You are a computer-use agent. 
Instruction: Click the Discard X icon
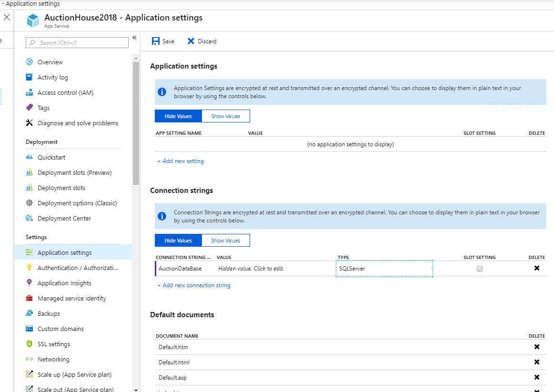191,41
